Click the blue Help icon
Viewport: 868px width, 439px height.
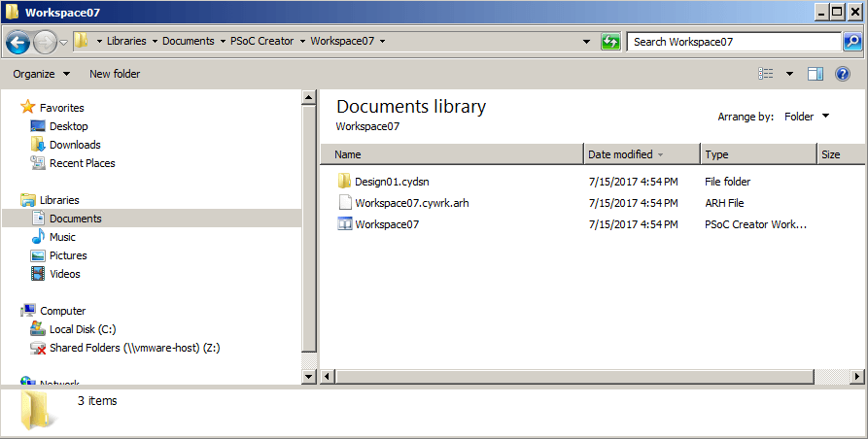tap(843, 74)
